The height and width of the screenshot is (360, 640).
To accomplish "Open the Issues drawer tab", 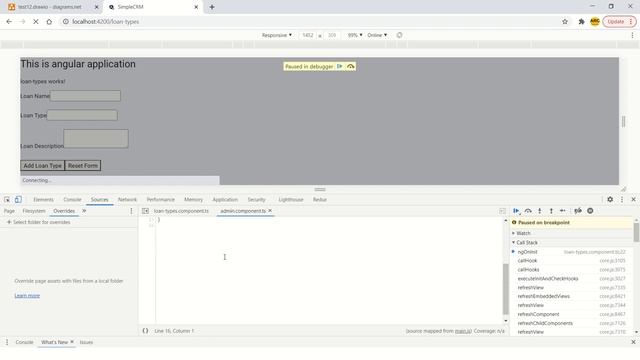I will 86,342.
